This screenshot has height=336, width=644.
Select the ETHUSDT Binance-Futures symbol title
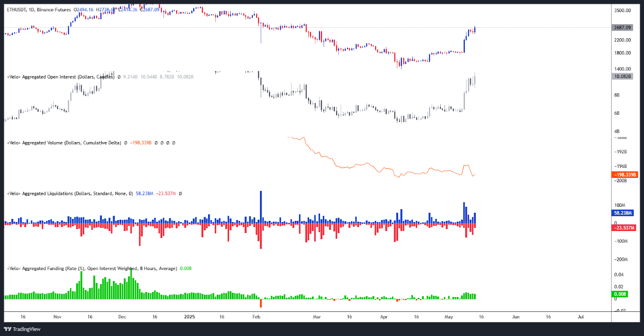[39, 10]
